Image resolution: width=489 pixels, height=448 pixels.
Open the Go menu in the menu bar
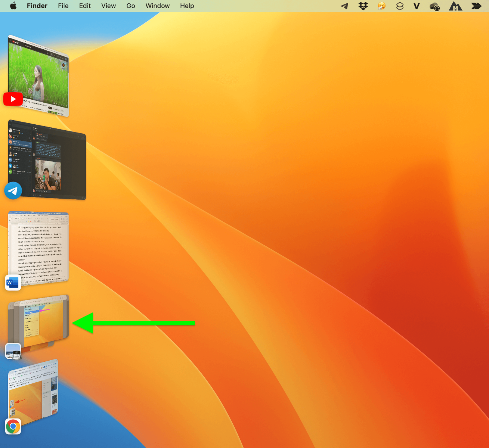[x=130, y=6]
